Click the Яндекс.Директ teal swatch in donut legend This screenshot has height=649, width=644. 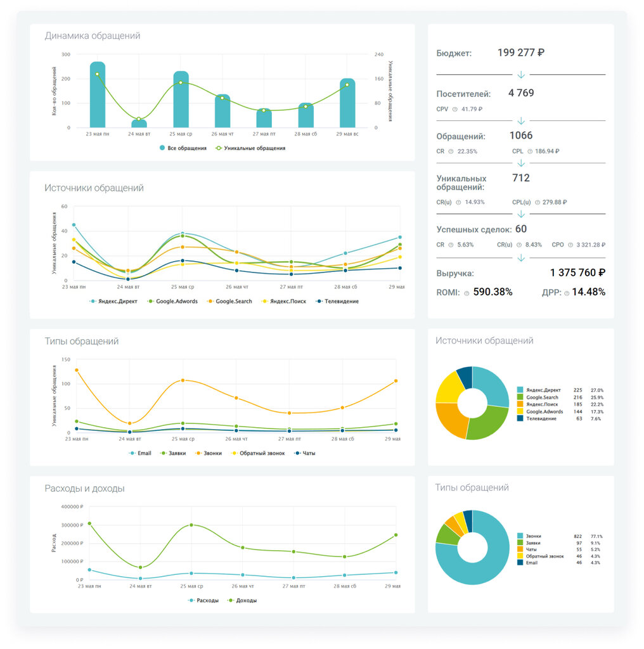pos(520,390)
